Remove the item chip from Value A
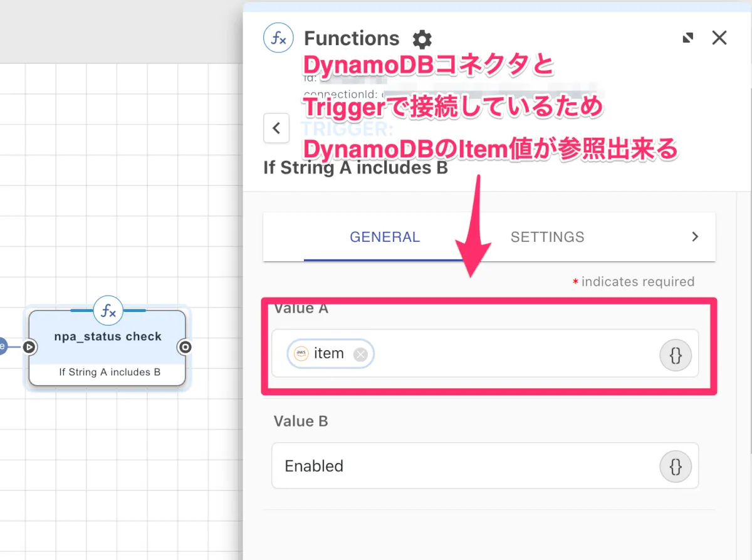 click(x=360, y=355)
